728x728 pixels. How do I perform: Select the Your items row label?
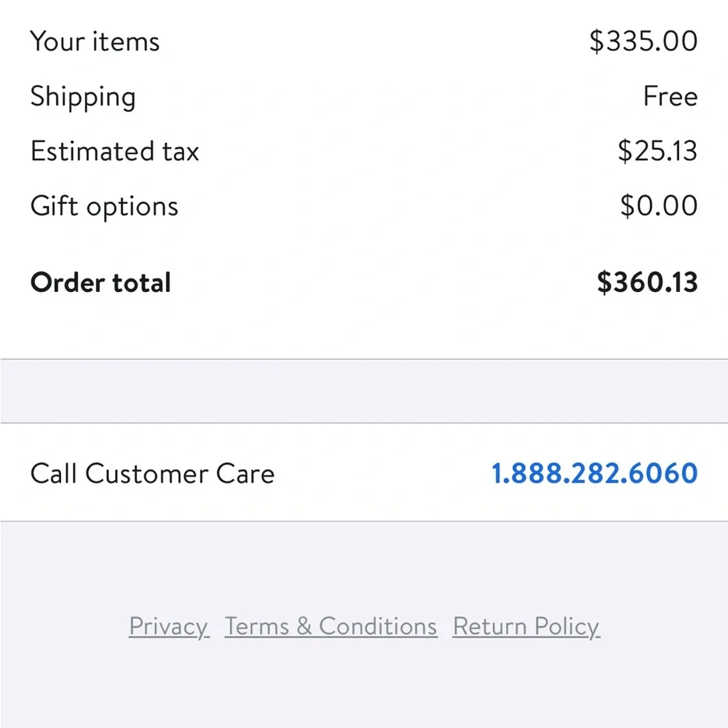95,41
